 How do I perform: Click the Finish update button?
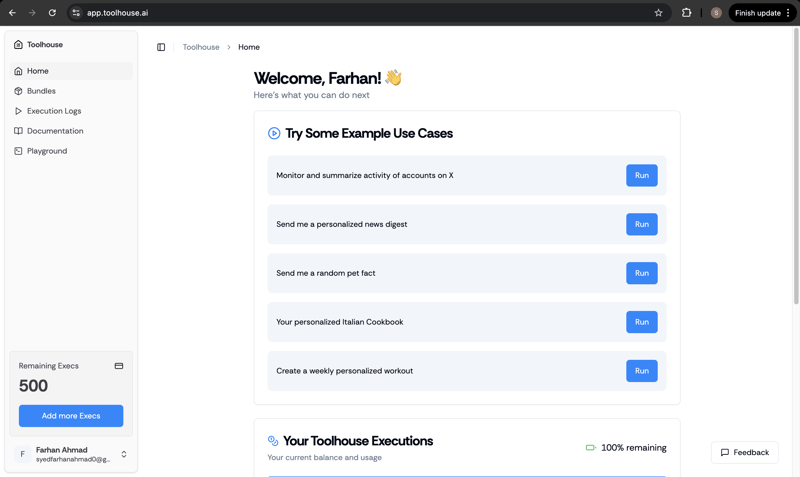tap(762, 13)
